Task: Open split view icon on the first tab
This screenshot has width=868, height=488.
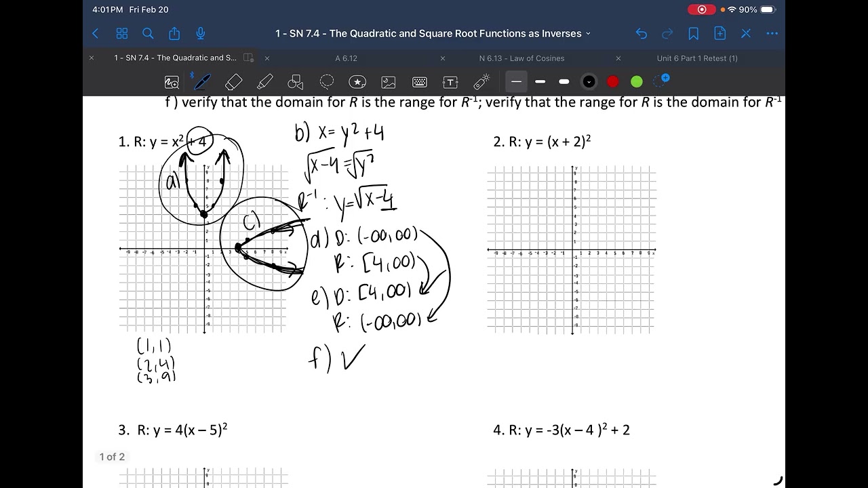Action: pyautogui.click(x=248, y=58)
